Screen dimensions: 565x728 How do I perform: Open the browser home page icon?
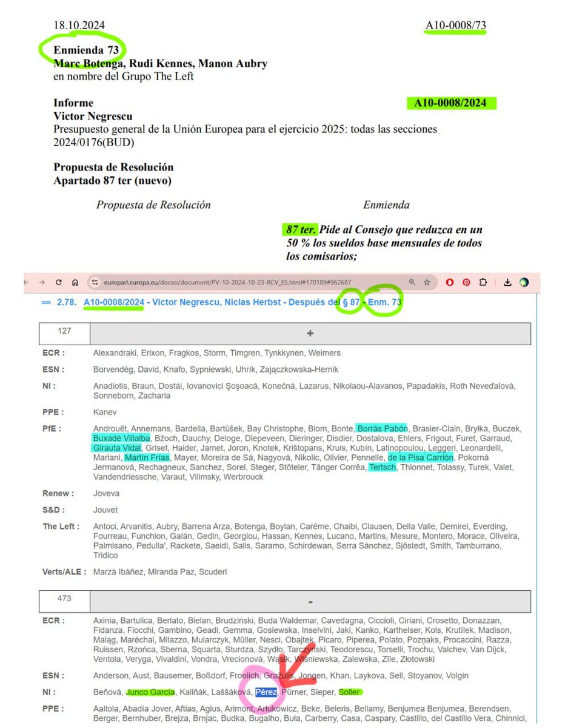75,283
